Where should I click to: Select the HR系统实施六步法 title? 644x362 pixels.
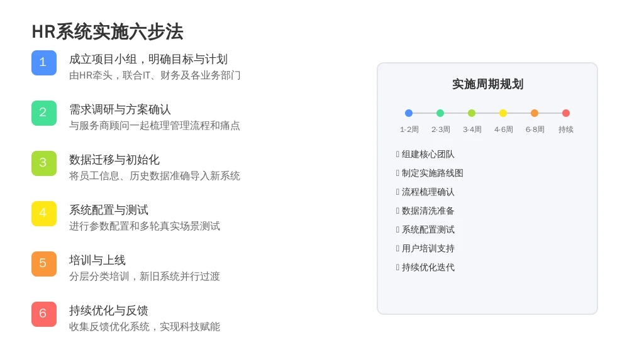tap(108, 31)
